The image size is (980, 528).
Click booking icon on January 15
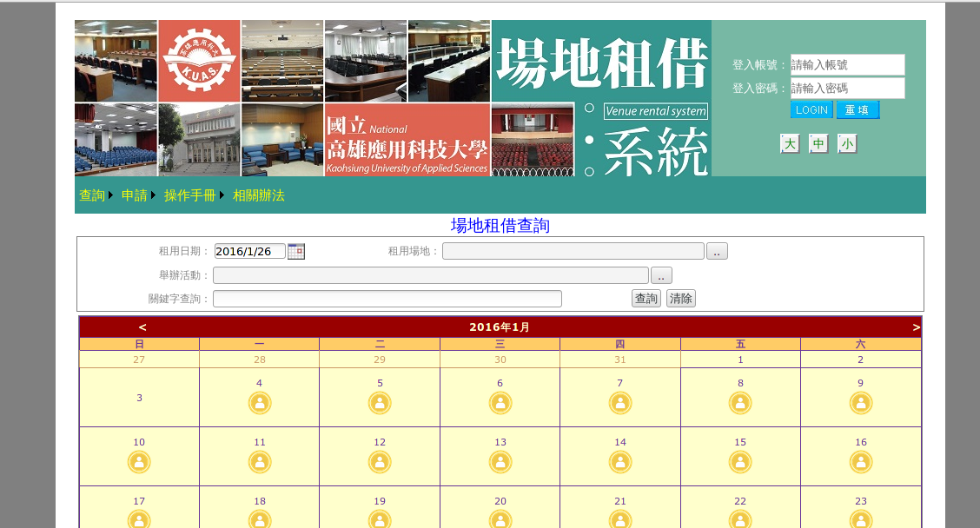click(x=740, y=462)
